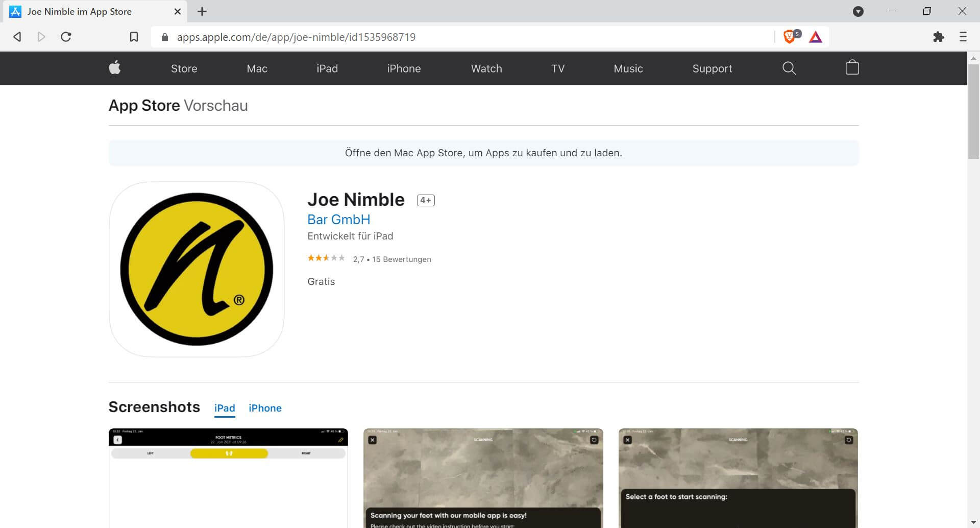Open the TV menu item

(x=558, y=68)
